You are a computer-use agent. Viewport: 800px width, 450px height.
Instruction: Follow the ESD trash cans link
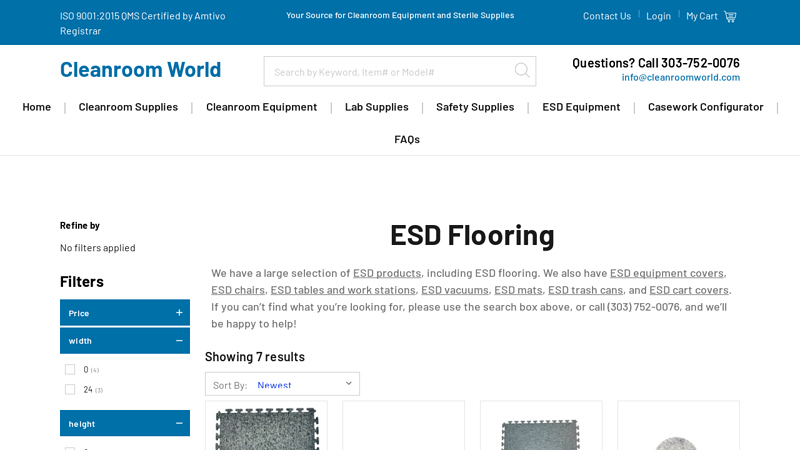(585, 290)
